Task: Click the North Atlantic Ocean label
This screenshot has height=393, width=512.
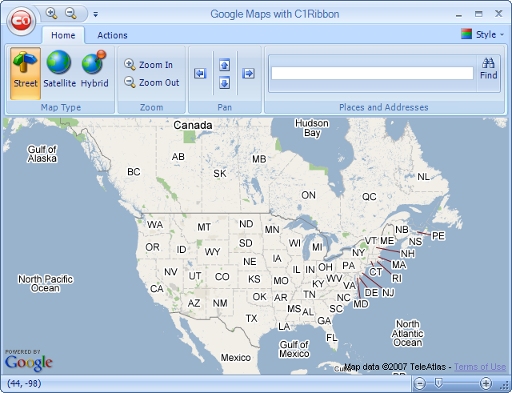Action: point(407,333)
